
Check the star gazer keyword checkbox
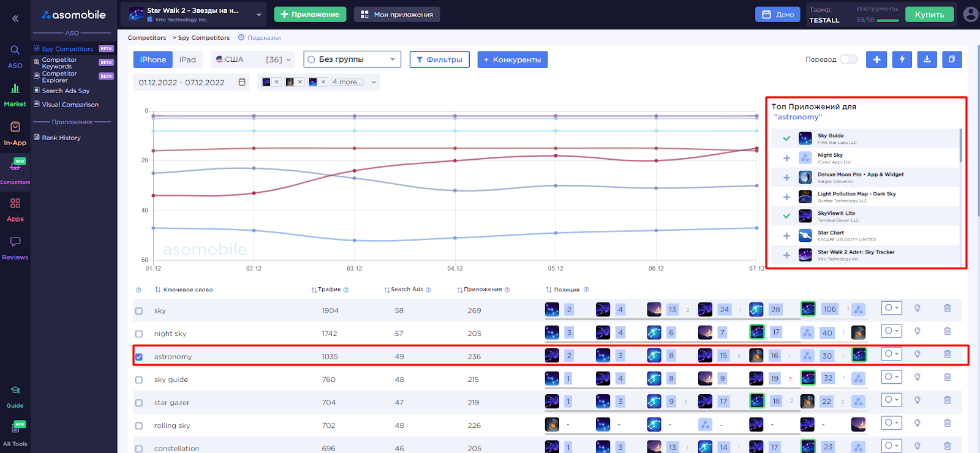(x=139, y=403)
